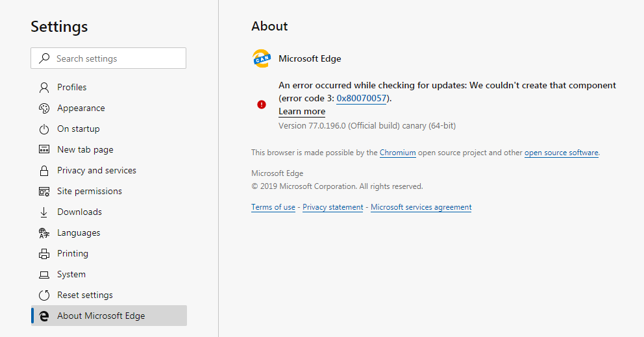Click the On startup power icon
644x337 pixels.
point(44,129)
